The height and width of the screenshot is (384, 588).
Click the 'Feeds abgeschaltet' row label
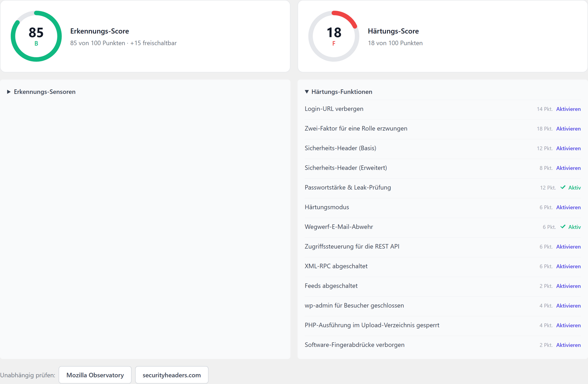click(331, 286)
